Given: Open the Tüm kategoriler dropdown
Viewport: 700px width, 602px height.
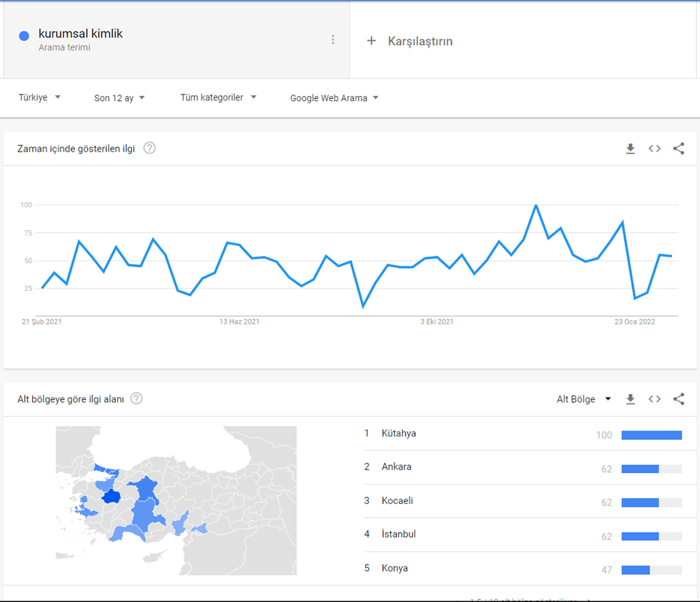Looking at the screenshot, I should pos(218,97).
